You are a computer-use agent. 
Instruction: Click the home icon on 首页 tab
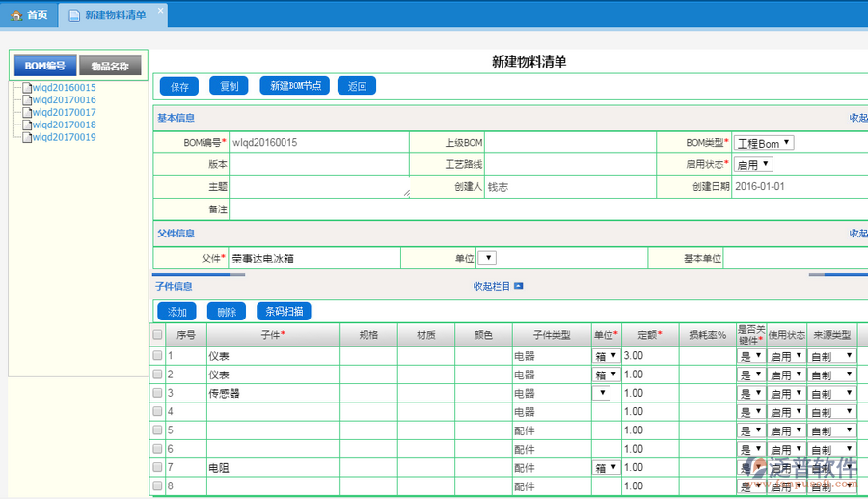click(x=15, y=15)
